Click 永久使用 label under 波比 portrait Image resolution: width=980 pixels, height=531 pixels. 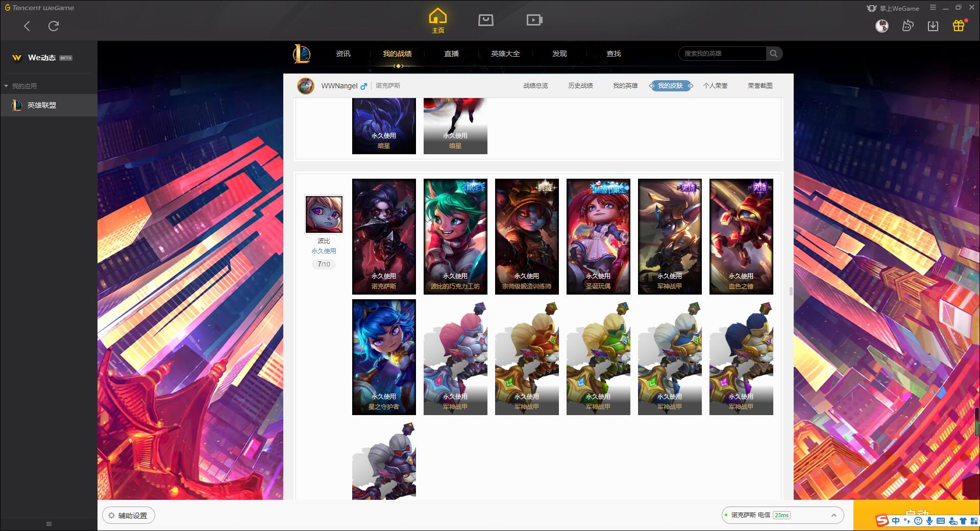click(x=324, y=251)
